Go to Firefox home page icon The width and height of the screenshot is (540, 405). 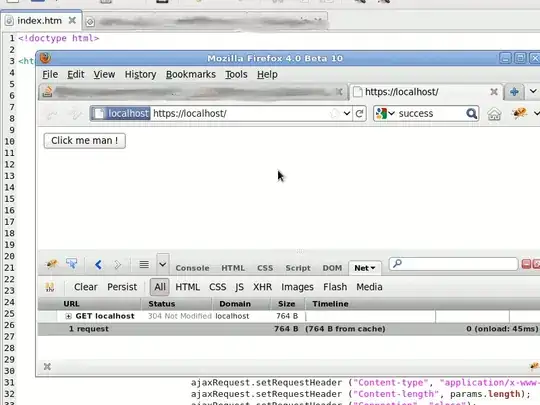494,114
